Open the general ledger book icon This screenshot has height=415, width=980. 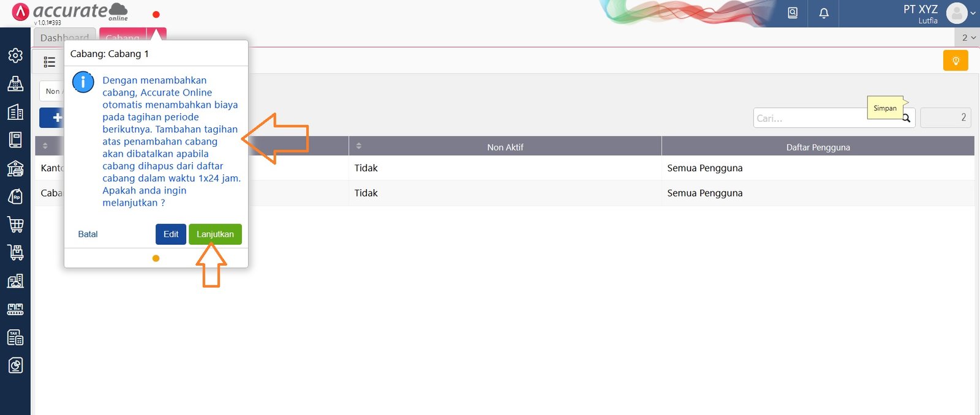pyautogui.click(x=15, y=140)
